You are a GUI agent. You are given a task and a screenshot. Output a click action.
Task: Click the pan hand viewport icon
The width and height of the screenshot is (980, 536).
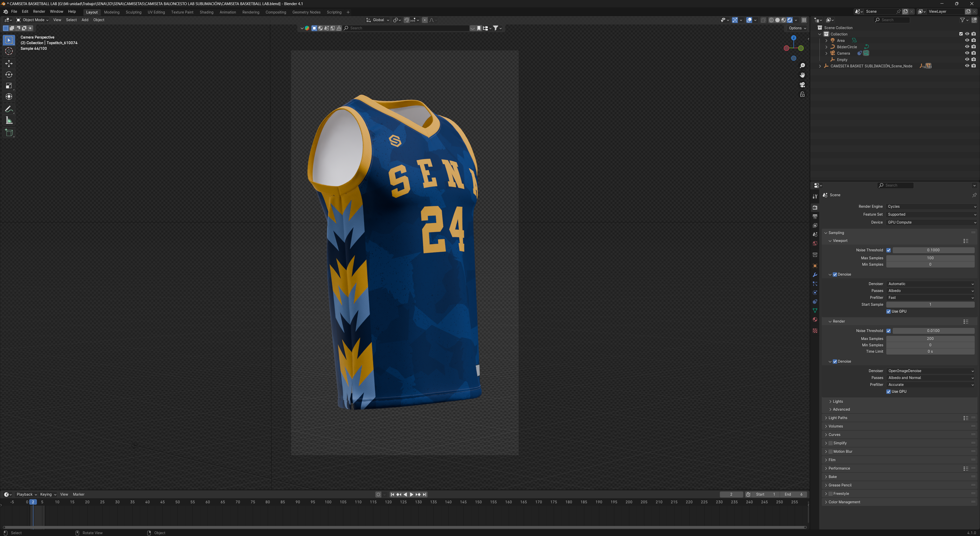802,75
